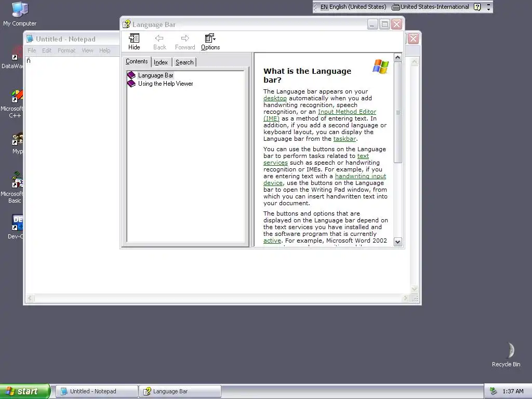Click the Windows logo in help pane
This screenshot has width=532, height=399.
(x=380, y=66)
